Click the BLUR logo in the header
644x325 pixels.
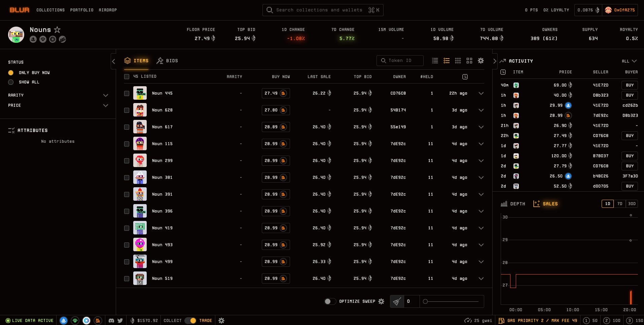click(x=20, y=10)
